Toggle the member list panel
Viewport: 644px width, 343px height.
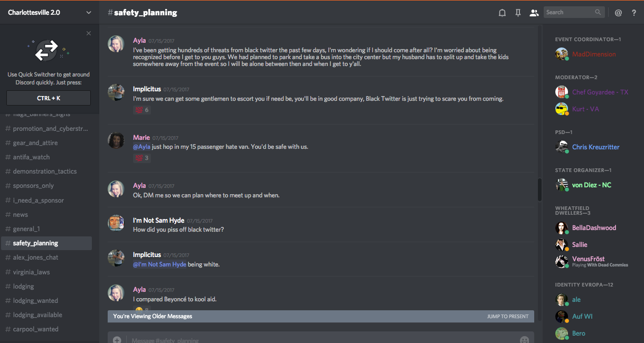coord(534,13)
